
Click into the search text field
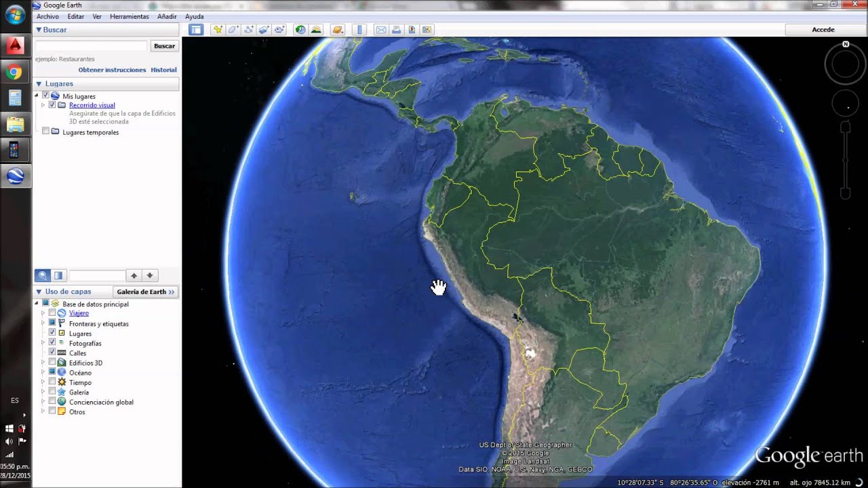91,46
